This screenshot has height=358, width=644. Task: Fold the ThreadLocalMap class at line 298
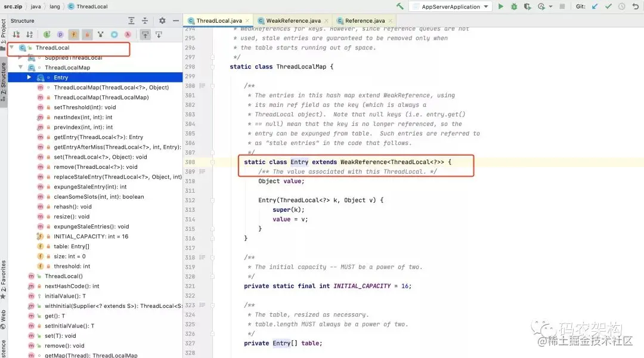click(x=213, y=67)
